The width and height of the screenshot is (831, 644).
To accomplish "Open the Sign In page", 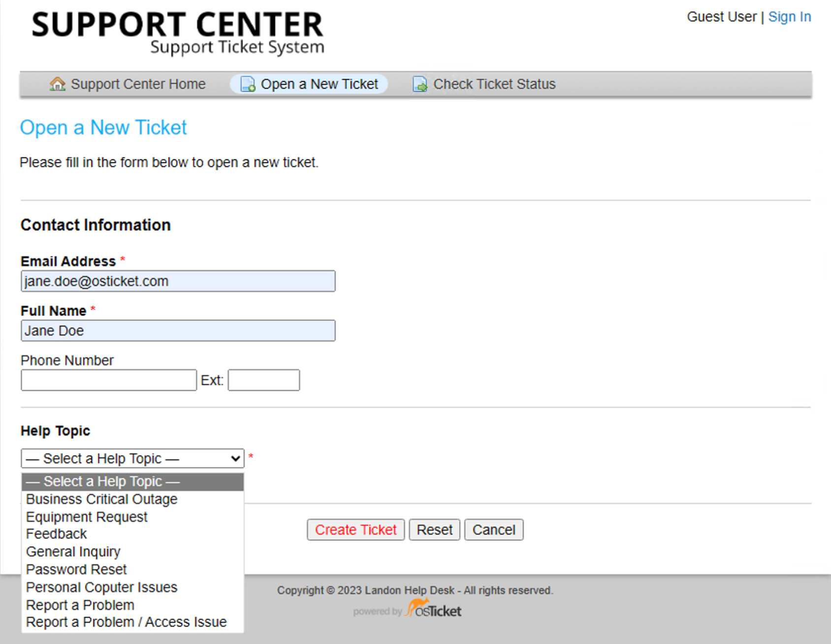I will 790,16.
